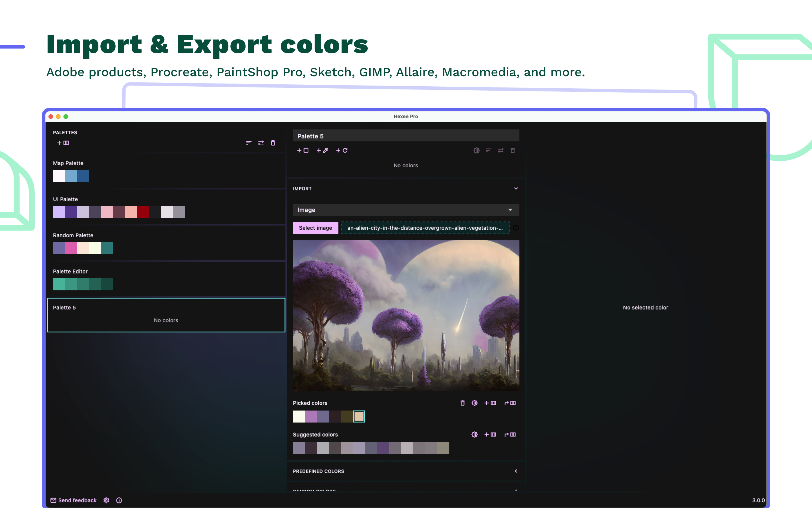The height and width of the screenshot is (508, 812).
Task: Adjust colors of Palette 5
Action: point(476,150)
